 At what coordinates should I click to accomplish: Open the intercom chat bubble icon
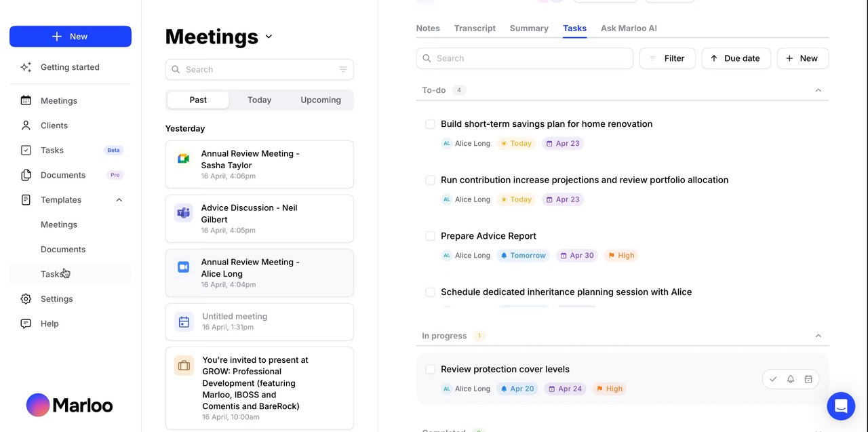(841, 406)
